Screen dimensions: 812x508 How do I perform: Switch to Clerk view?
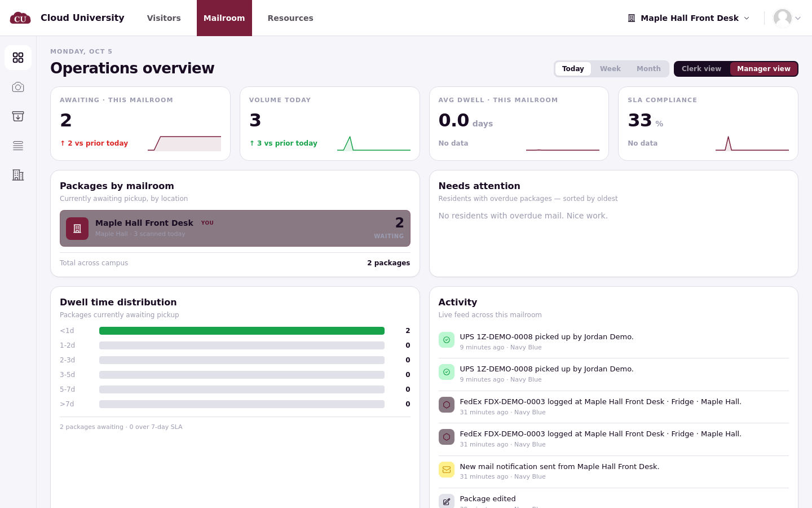click(701, 69)
